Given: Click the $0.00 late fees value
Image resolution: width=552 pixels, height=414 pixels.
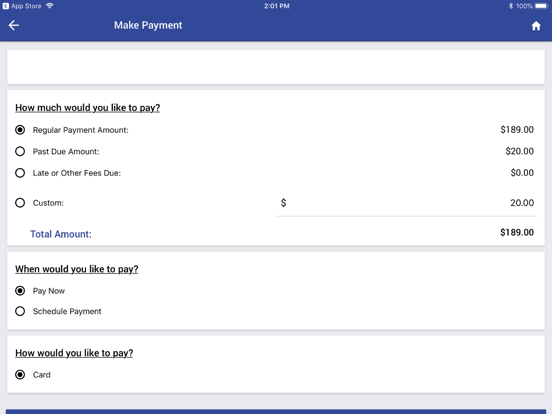Looking at the screenshot, I should [x=522, y=172].
